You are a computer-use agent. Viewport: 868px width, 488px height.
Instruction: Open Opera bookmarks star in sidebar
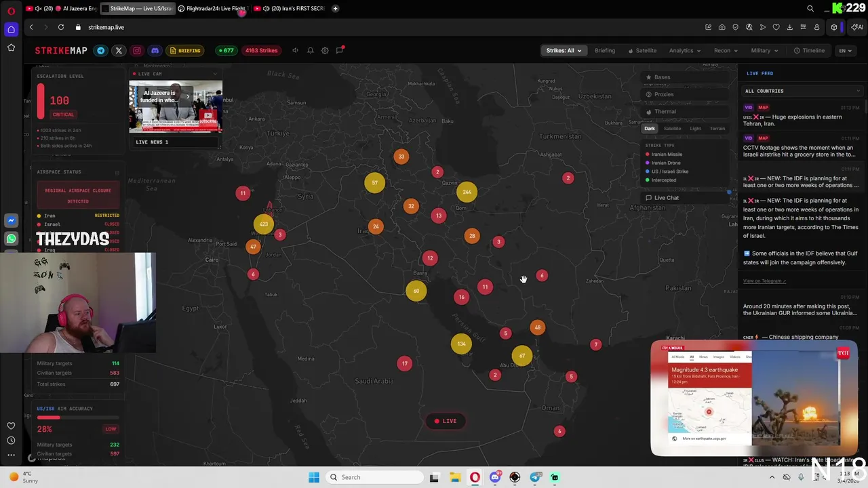[x=11, y=47]
